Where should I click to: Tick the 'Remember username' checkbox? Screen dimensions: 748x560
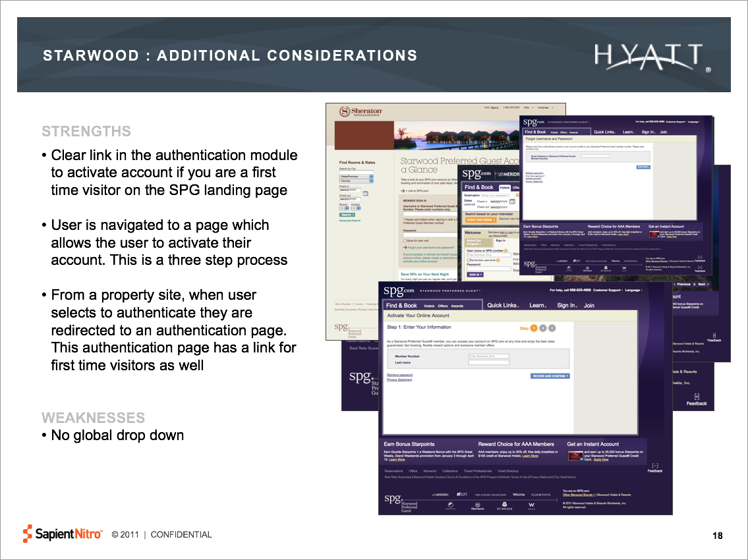coord(469,261)
